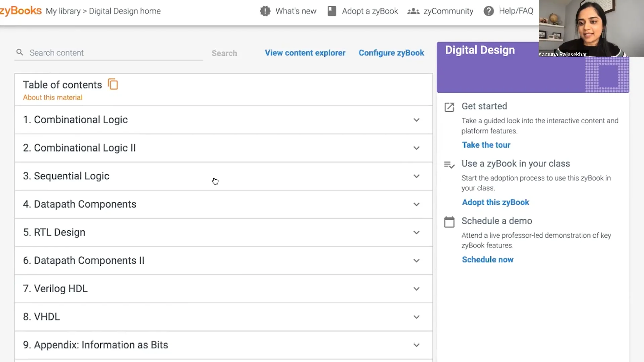
Task: Click the Search button
Action: click(224, 53)
